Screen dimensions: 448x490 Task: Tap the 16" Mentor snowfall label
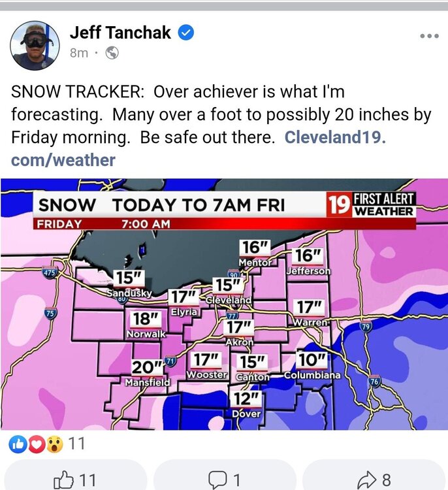click(x=255, y=253)
